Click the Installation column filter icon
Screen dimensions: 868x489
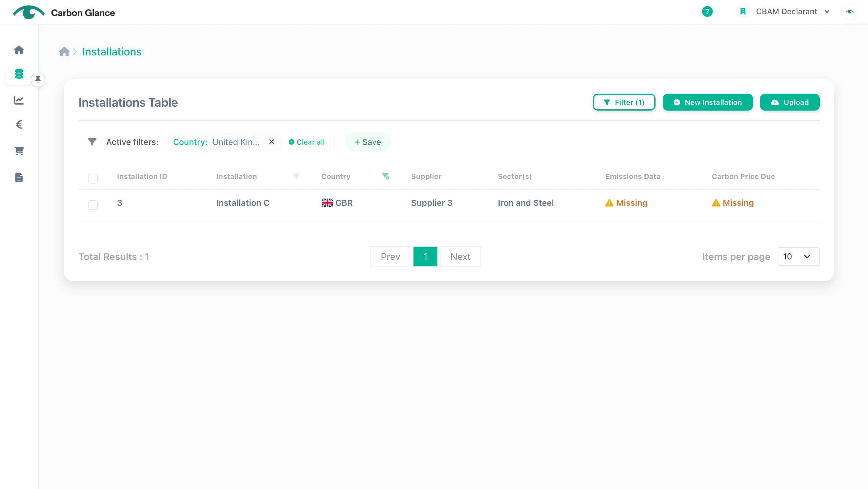296,177
